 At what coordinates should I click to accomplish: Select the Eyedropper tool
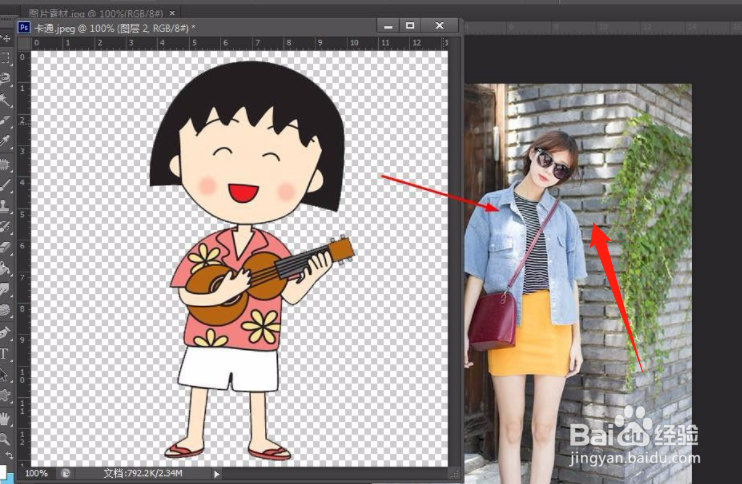pyautogui.click(x=5, y=141)
